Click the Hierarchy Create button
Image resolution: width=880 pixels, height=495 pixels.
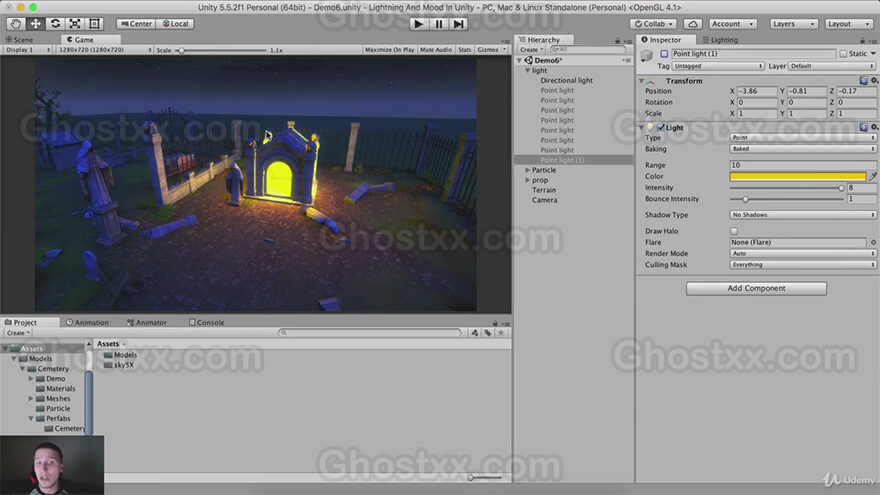tap(531, 49)
